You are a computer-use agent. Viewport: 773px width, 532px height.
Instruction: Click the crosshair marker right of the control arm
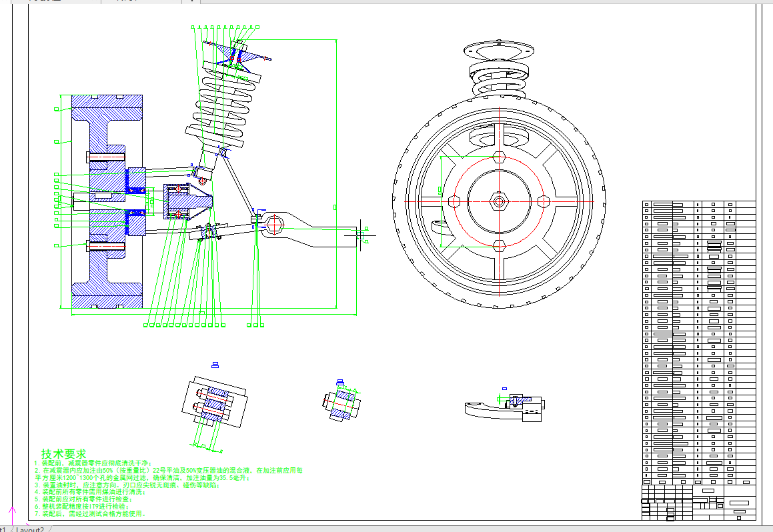[x=361, y=235]
